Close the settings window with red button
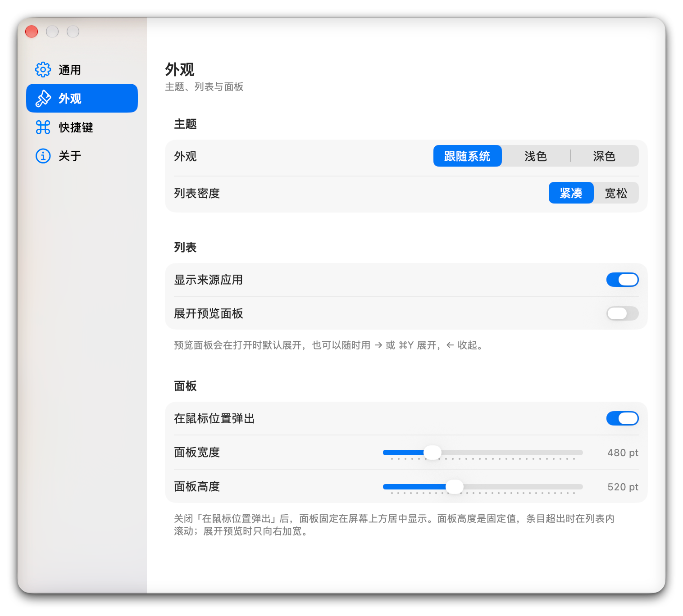Image resolution: width=683 pixels, height=616 pixels. (32, 32)
